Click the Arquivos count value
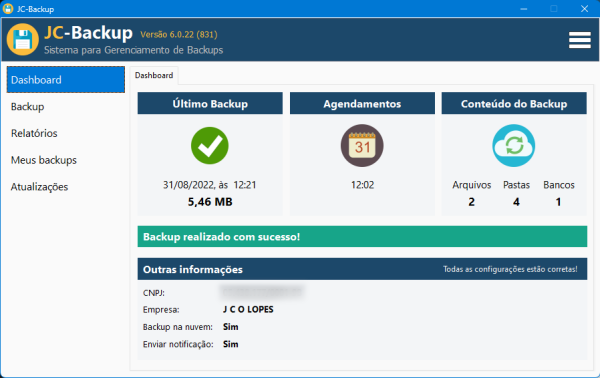600x378 pixels. click(x=471, y=202)
